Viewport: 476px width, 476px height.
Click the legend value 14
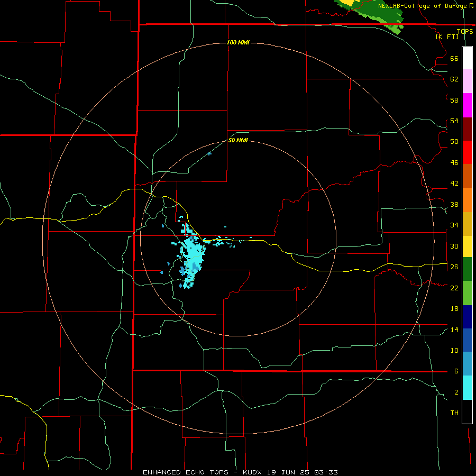454,329
